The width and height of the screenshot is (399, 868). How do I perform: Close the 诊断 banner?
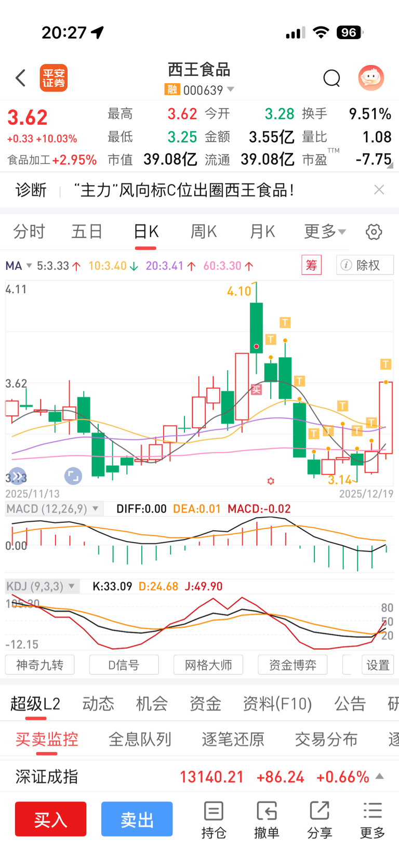coord(379,190)
